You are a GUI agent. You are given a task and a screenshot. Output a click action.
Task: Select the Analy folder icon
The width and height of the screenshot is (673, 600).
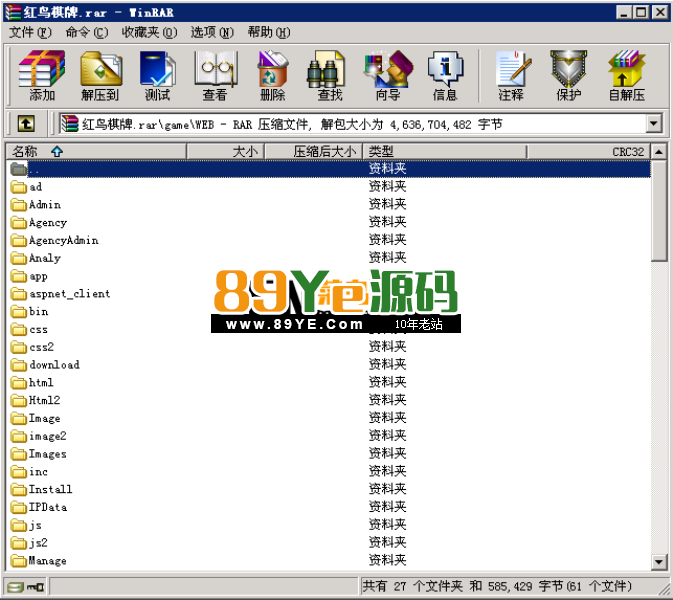pos(18,258)
